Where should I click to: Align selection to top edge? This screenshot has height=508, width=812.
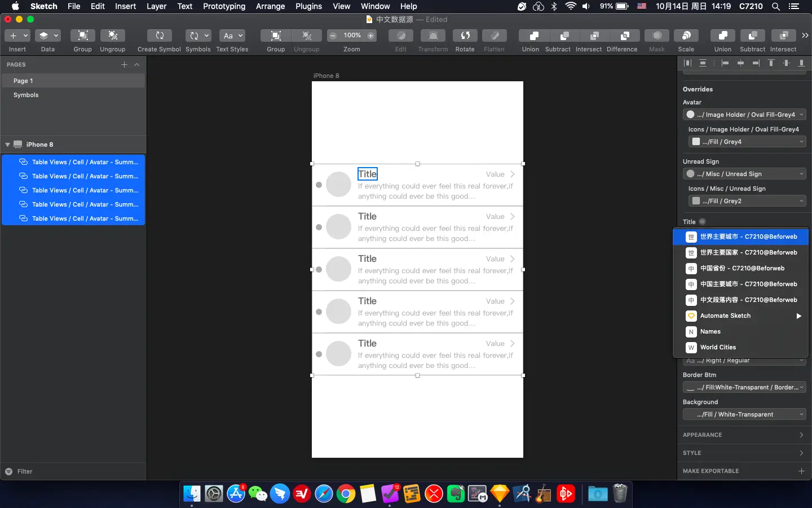[x=771, y=63]
